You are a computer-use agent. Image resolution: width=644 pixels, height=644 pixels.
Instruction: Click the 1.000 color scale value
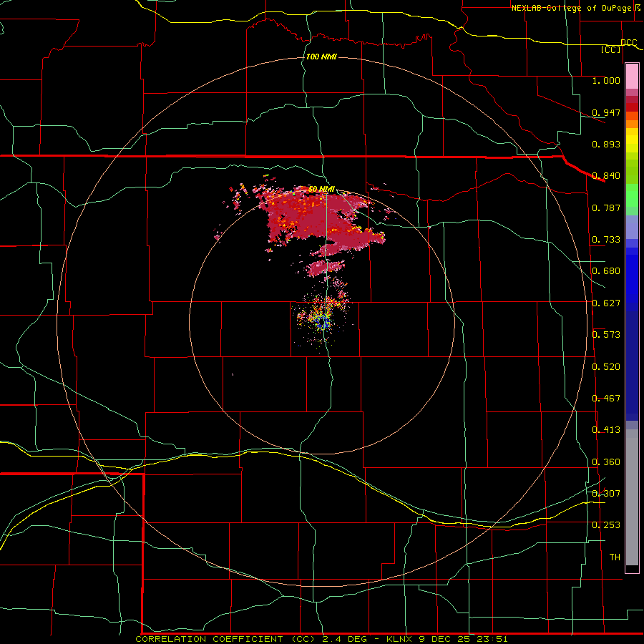tap(606, 80)
